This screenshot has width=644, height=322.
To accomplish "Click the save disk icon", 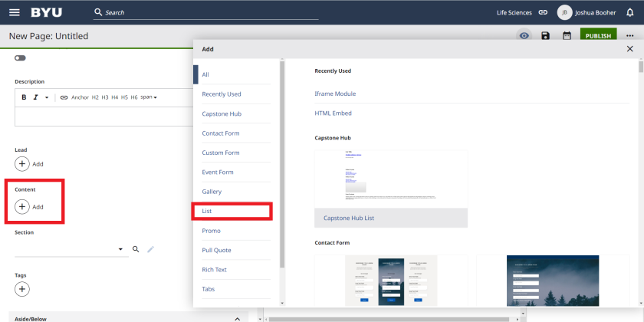I will point(545,36).
